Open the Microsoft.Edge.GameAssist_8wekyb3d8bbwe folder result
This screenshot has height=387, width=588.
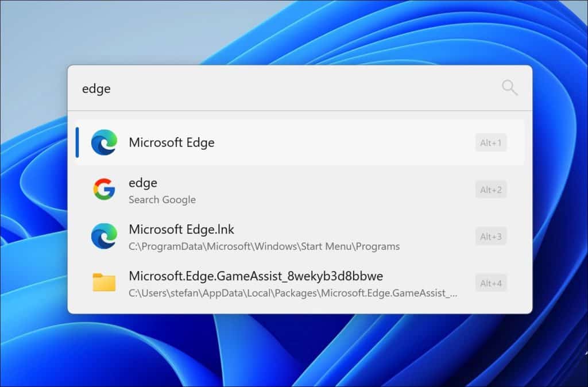tap(300, 284)
